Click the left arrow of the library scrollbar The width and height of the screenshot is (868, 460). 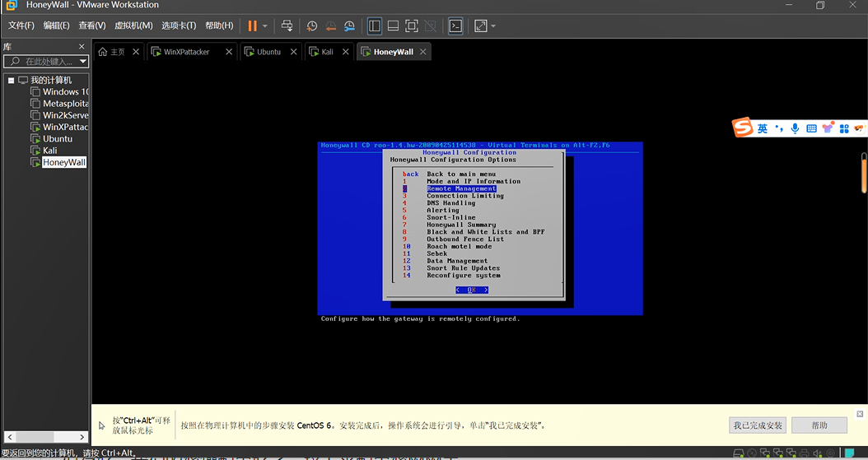pos(8,437)
